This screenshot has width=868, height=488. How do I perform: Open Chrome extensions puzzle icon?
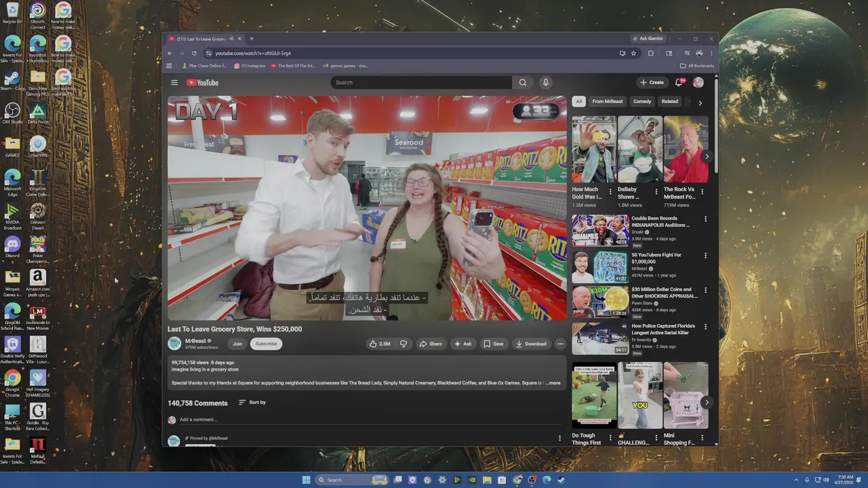click(651, 53)
